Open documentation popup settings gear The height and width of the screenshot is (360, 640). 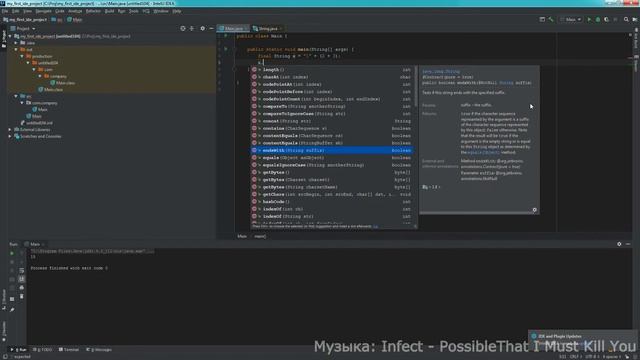(x=535, y=210)
